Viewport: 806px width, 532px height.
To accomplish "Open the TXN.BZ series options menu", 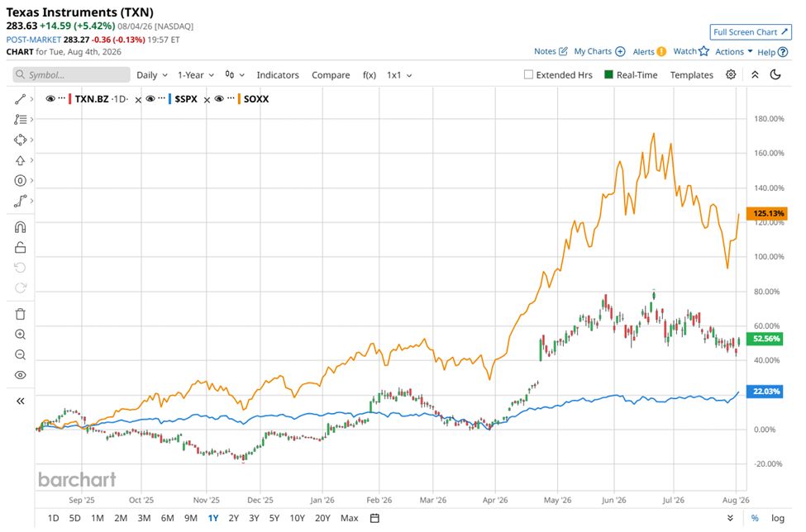I will [x=62, y=98].
